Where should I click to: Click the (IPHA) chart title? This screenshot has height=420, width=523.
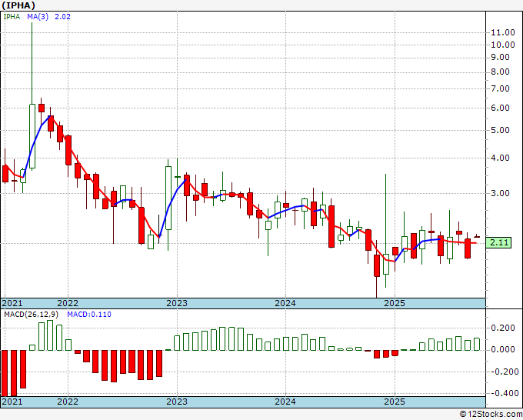point(18,5)
